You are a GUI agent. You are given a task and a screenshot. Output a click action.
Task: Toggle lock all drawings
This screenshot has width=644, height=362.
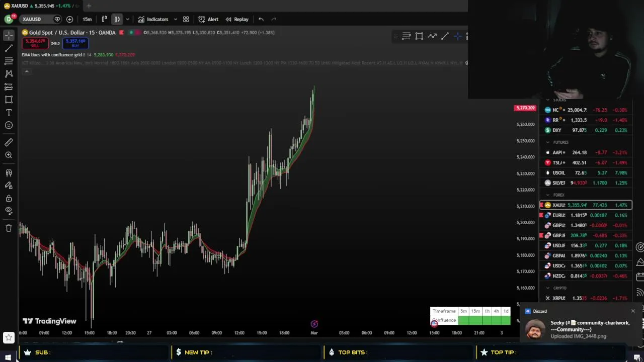click(9, 198)
